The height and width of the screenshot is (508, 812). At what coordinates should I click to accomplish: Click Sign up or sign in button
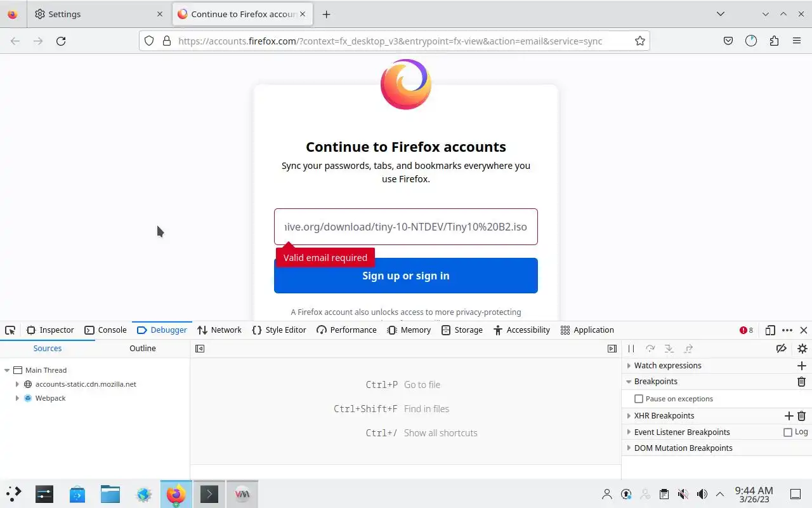pos(406,276)
